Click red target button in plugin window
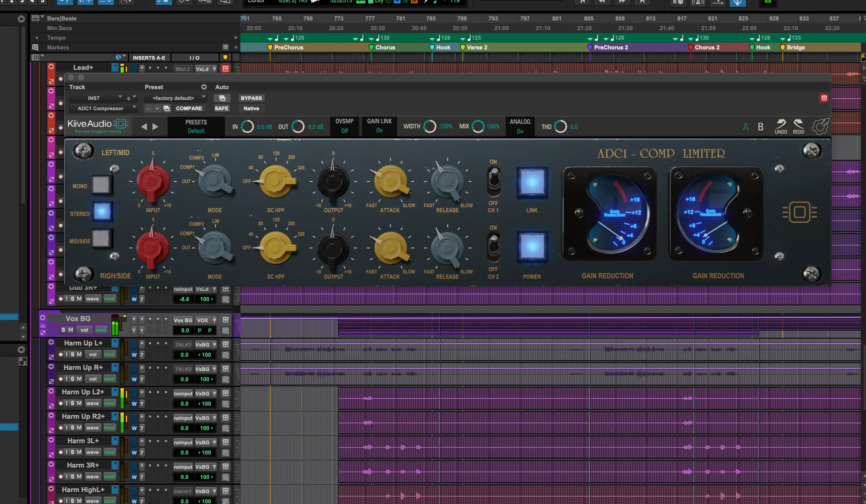Screen dimensions: 866x504 pyautogui.click(x=824, y=98)
